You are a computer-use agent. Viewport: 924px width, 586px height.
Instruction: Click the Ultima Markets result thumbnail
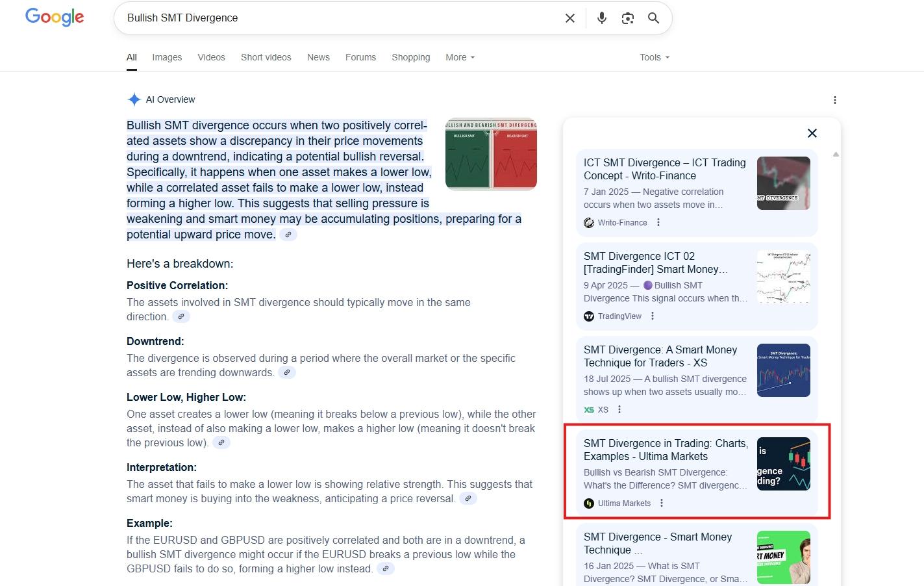(x=784, y=464)
